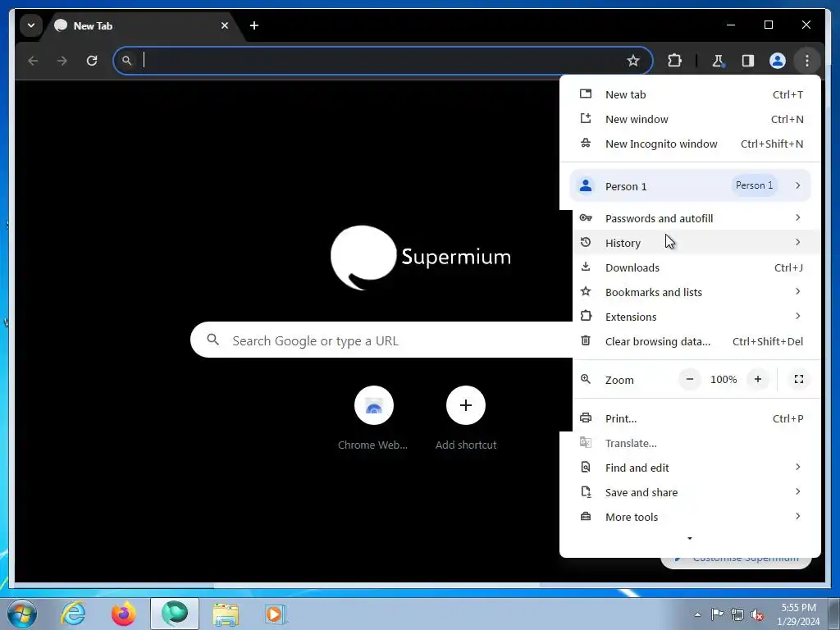
Task: Open Windows Explorer folder in taskbar
Action: click(x=226, y=614)
